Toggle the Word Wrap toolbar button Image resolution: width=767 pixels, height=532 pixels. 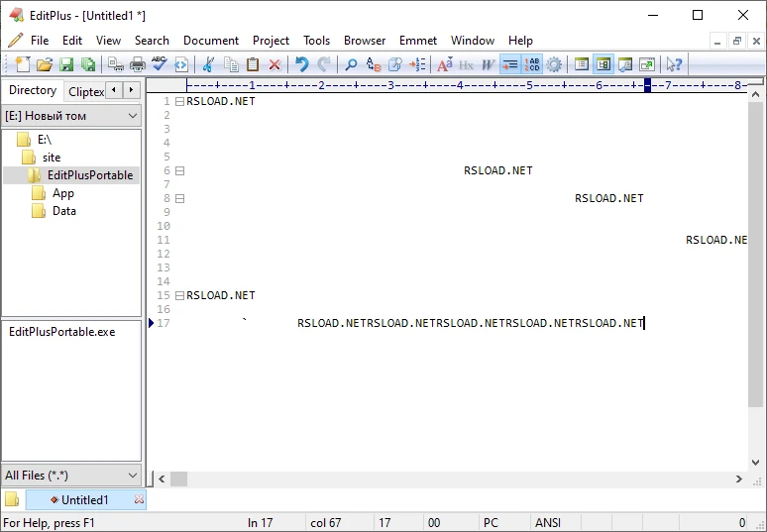click(x=509, y=64)
